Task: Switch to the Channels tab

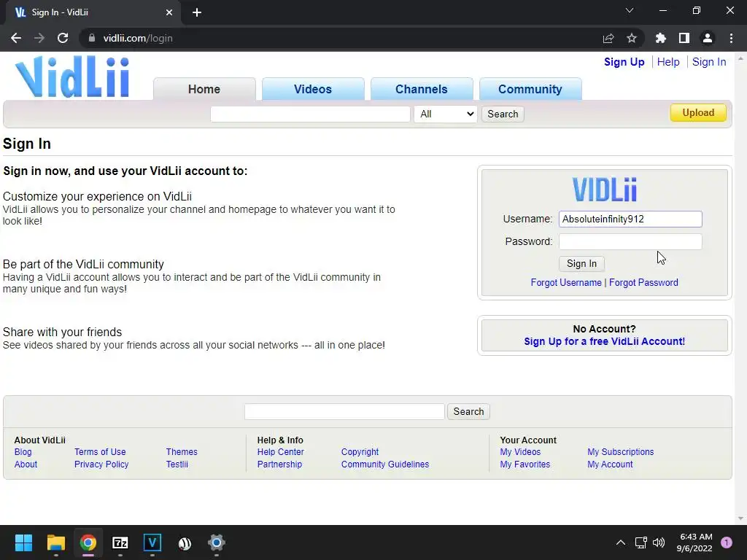Action: click(422, 89)
